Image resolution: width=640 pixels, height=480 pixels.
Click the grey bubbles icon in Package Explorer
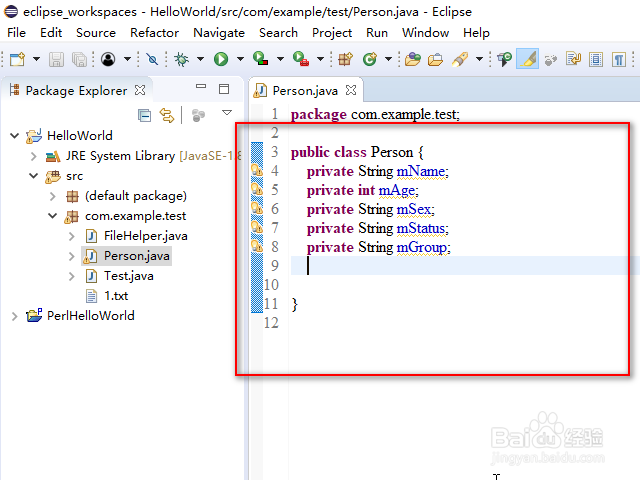coord(198,116)
